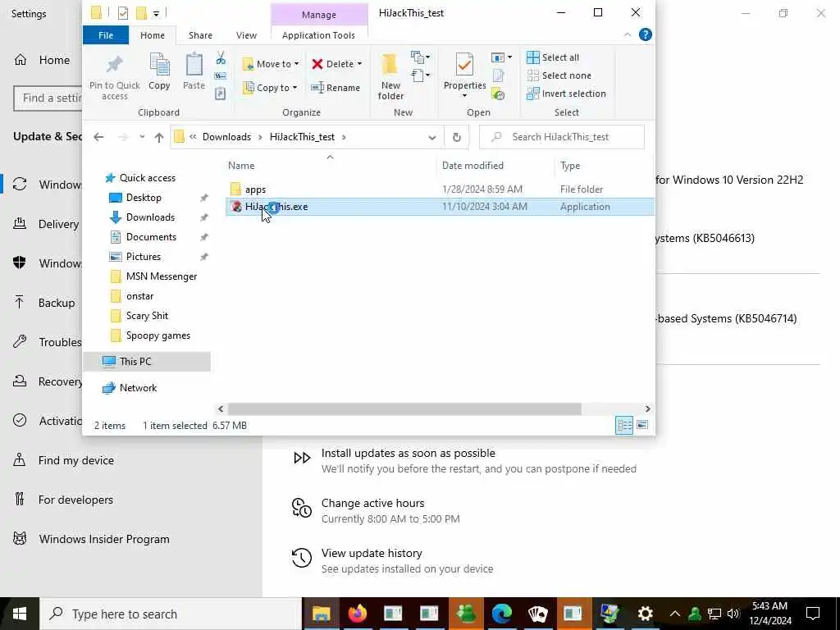Open Recent locations dropdown arrow

[142, 137]
